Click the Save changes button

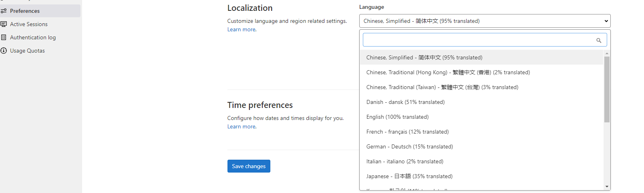[249, 166]
